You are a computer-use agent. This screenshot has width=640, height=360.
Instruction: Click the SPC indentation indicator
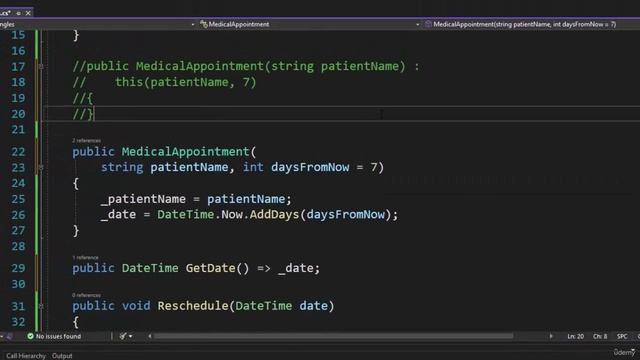(622, 336)
